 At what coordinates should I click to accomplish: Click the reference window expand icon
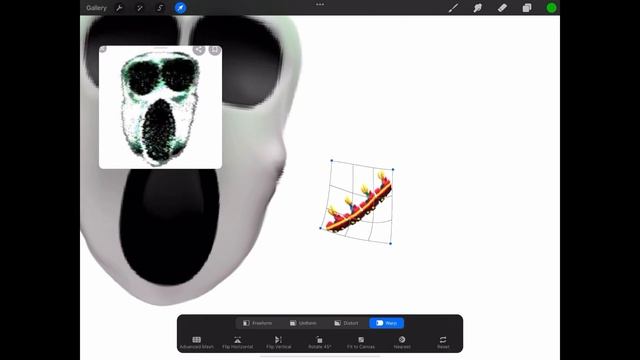coord(215,50)
